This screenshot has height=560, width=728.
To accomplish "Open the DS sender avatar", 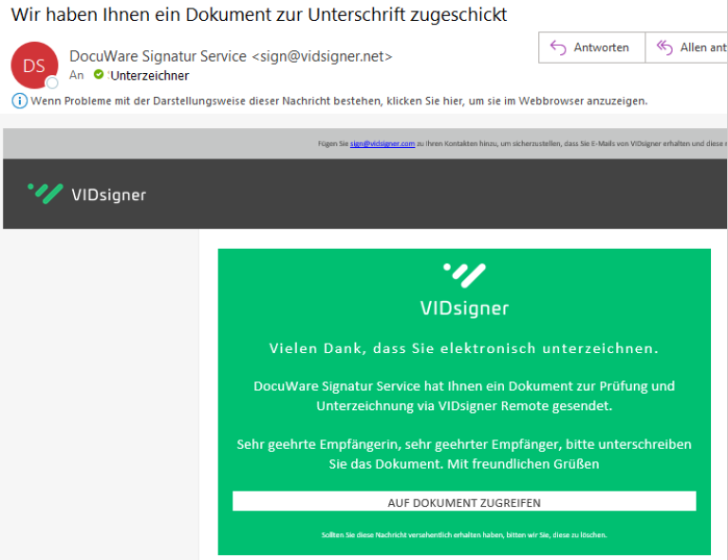I will pyautogui.click(x=34, y=65).
